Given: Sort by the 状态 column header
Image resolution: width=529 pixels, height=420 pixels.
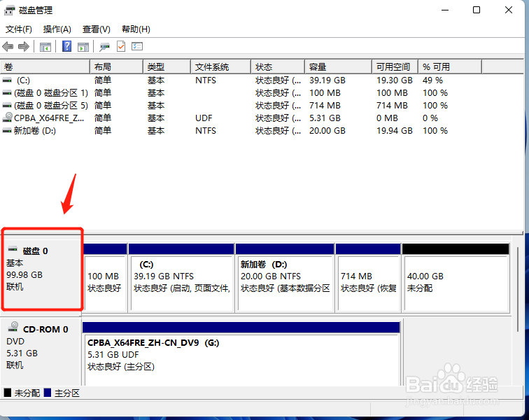Looking at the screenshot, I should click(278, 66).
